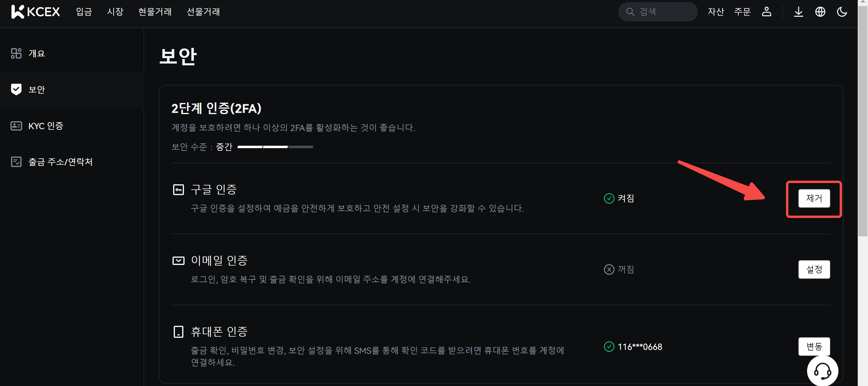Click the KCEX logo
This screenshot has width=868, height=386.
[x=35, y=12]
